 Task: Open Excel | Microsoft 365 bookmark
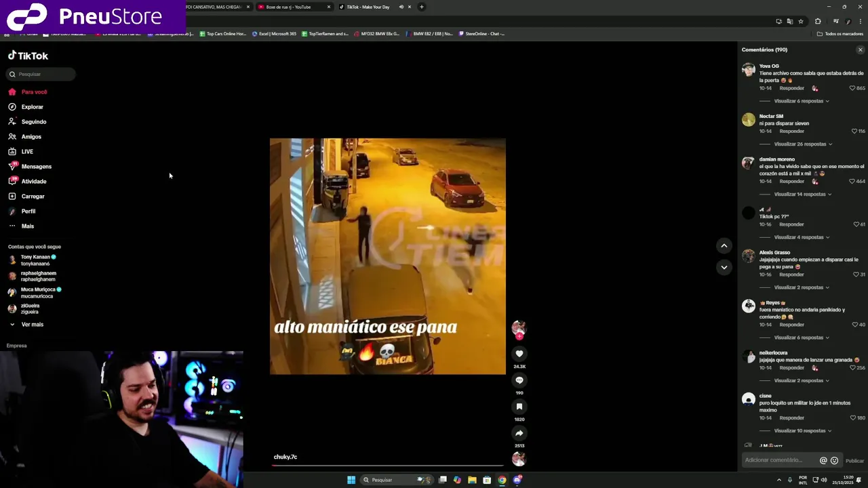[x=274, y=33]
